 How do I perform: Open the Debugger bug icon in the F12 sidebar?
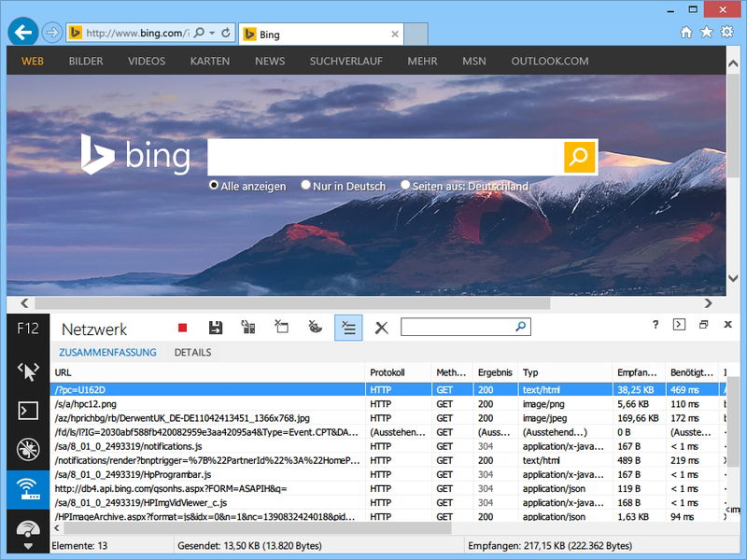click(28, 449)
